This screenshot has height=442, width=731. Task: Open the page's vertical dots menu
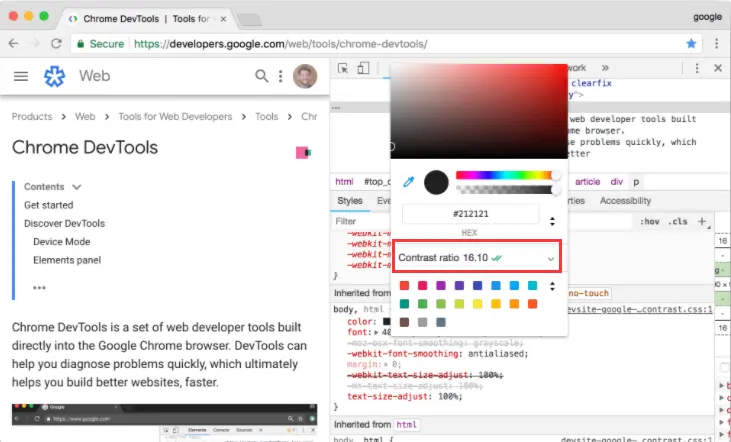[x=280, y=76]
